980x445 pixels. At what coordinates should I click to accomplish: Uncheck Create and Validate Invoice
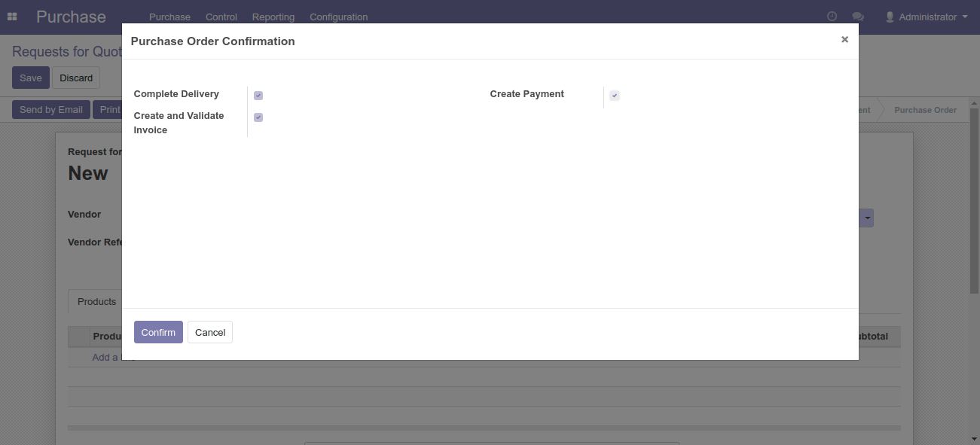[x=258, y=117]
